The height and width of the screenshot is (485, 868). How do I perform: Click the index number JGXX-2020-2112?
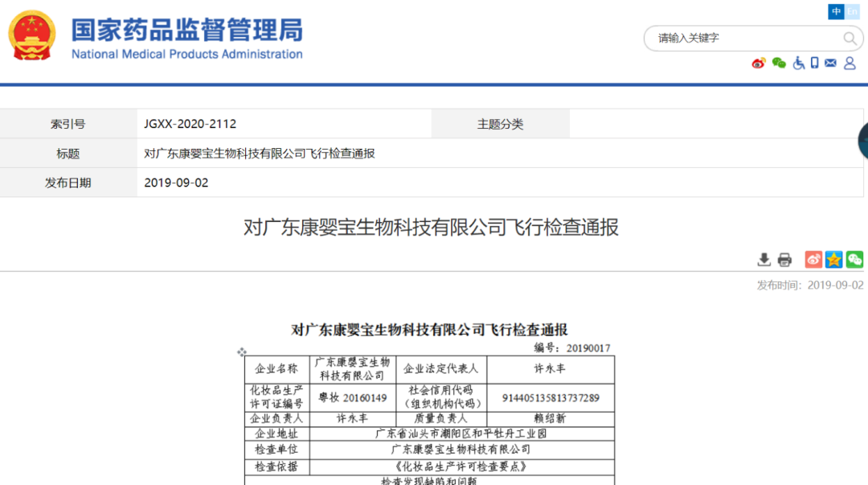tap(190, 124)
